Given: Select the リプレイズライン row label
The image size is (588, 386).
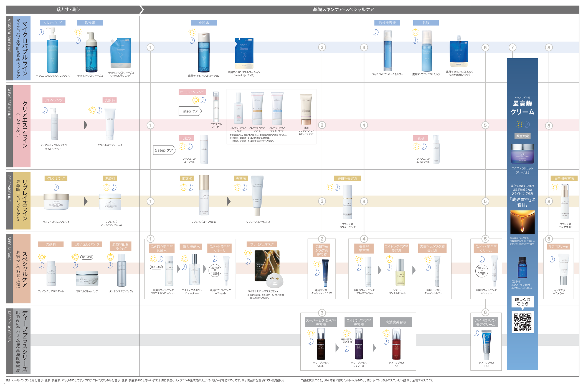Looking at the screenshot, I should 22,201.
